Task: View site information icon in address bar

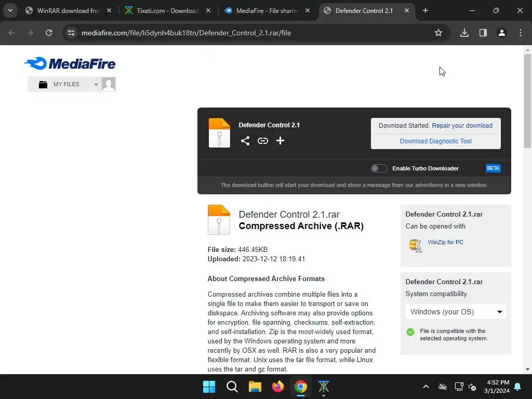Action: pyautogui.click(x=71, y=33)
